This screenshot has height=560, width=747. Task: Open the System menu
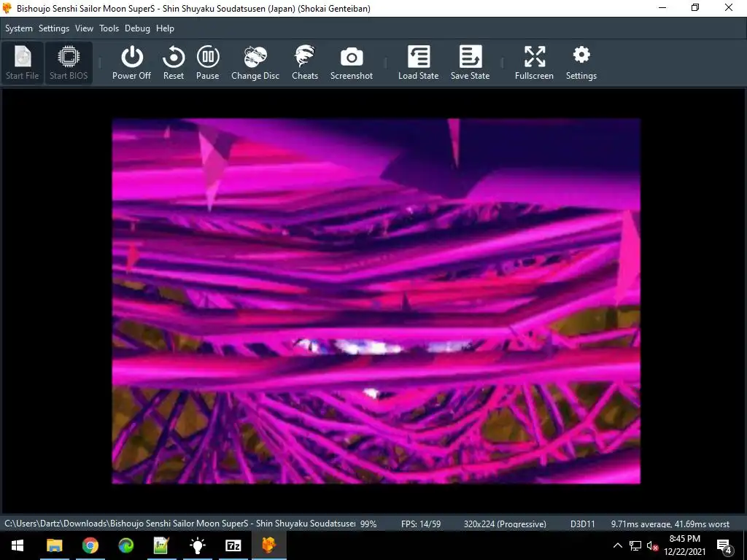19,28
